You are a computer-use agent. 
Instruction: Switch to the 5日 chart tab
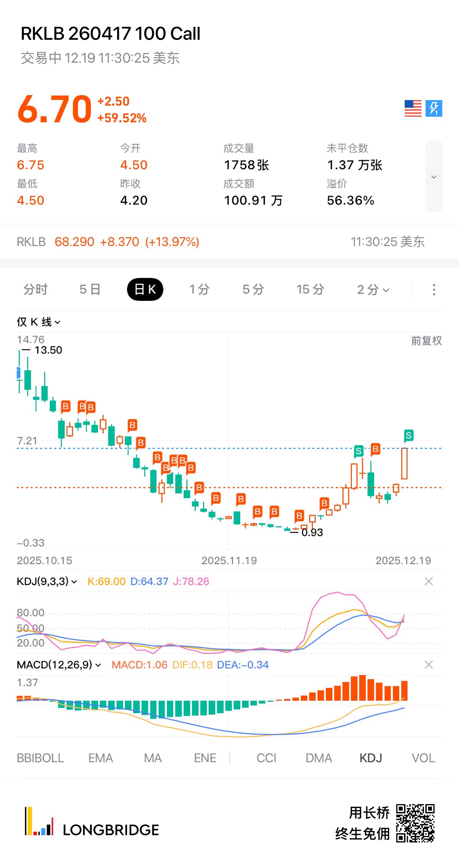click(x=90, y=290)
